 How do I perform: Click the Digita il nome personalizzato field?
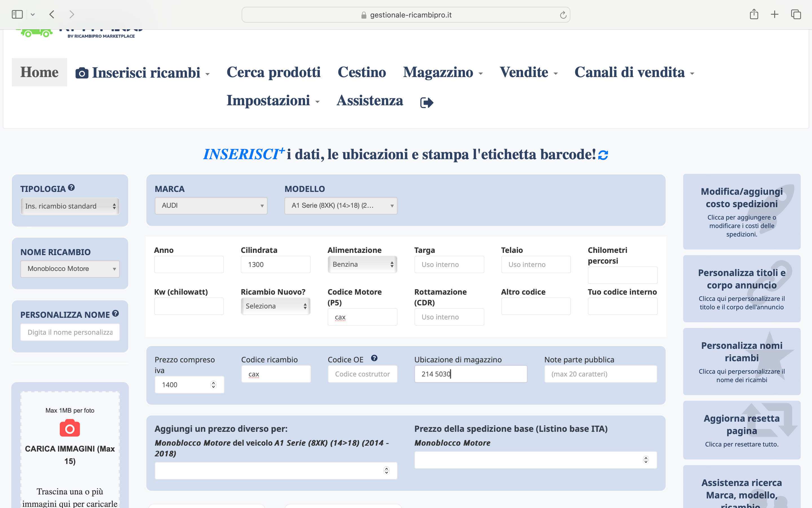click(x=70, y=332)
